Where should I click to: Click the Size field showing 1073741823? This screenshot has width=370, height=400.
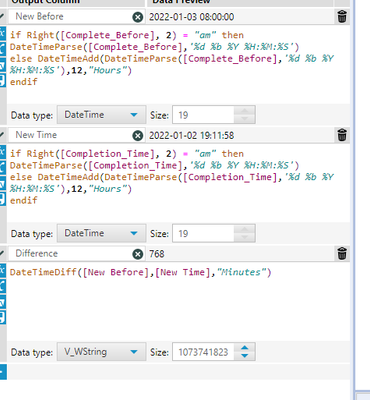coord(203,352)
